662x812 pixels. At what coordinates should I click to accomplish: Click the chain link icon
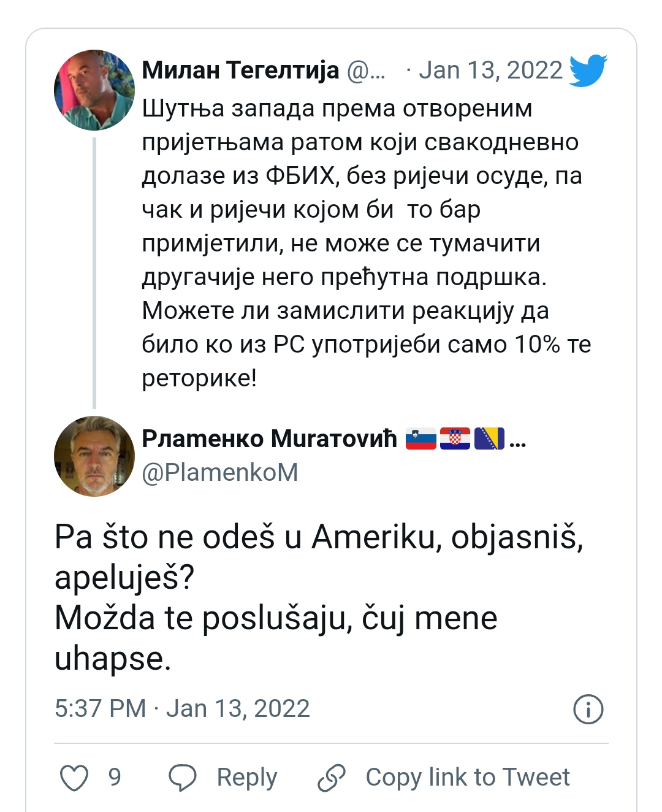point(332,778)
